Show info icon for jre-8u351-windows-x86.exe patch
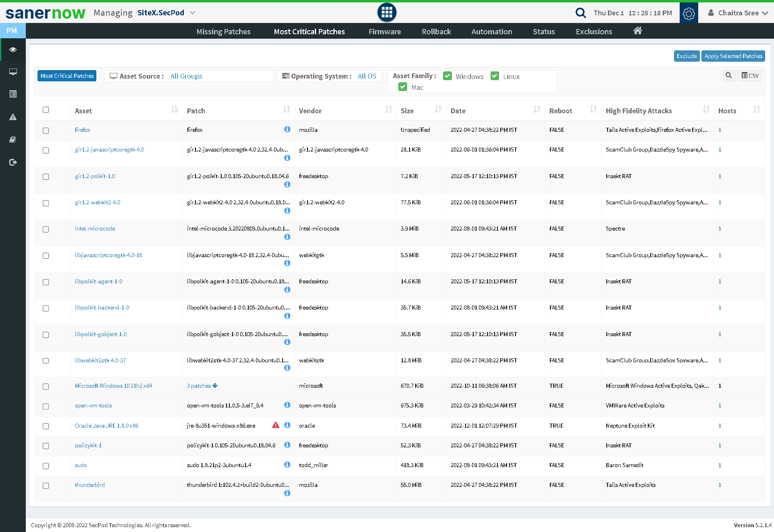This screenshot has width=774, height=532. (x=287, y=425)
